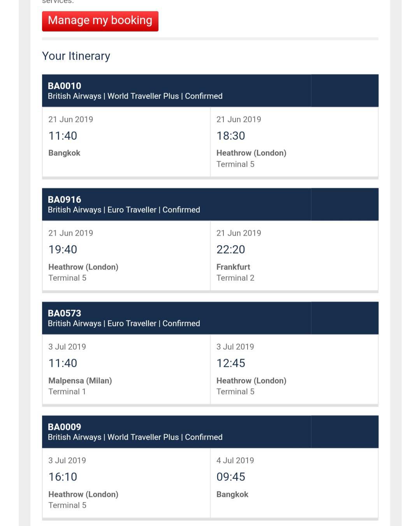Image resolution: width=420 pixels, height=526 pixels.
Task: Click the 4 Jul 2019 arrival date
Action: 235,460
